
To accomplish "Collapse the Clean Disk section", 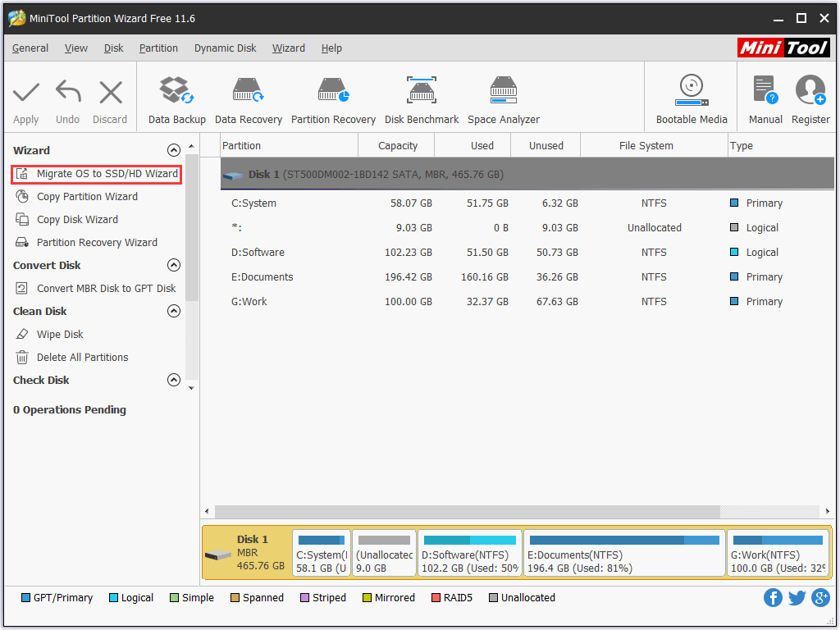I will coord(174,311).
